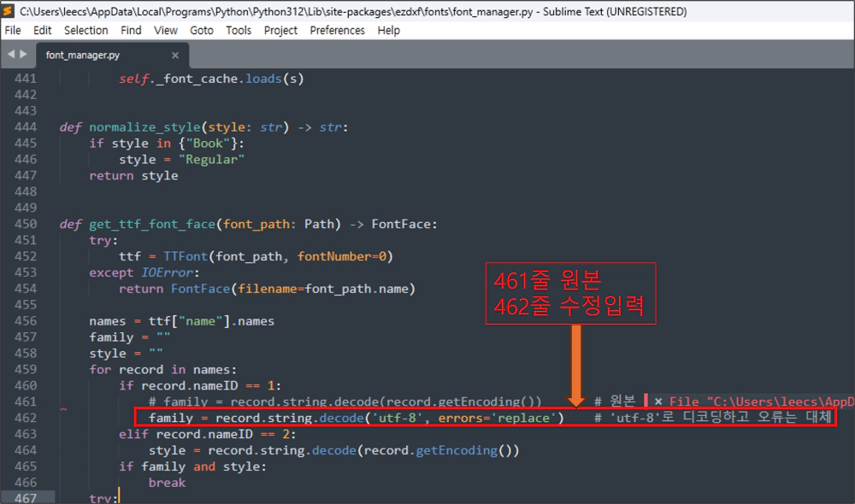Open the Find menu
Viewport: 855px width, 504px height.
pyautogui.click(x=131, y=31)
